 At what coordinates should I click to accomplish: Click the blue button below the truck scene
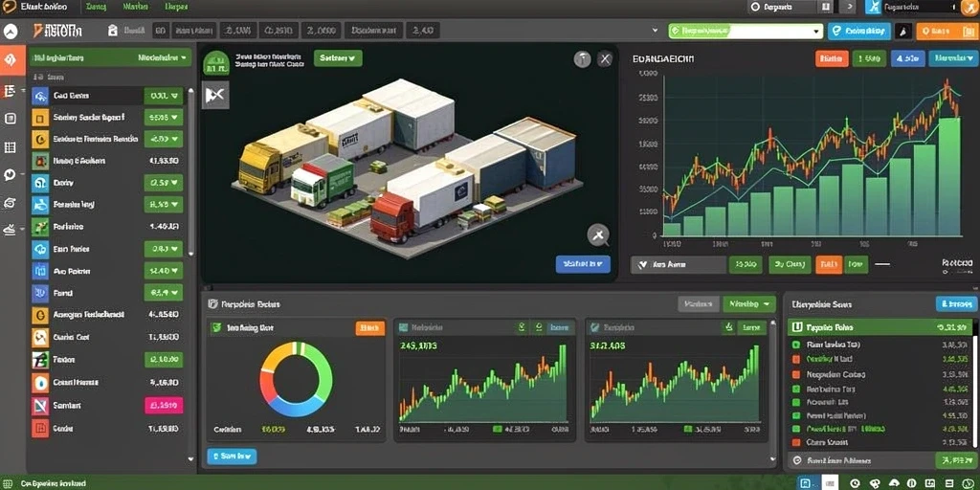pyautogui.click(x=583, y=264)
